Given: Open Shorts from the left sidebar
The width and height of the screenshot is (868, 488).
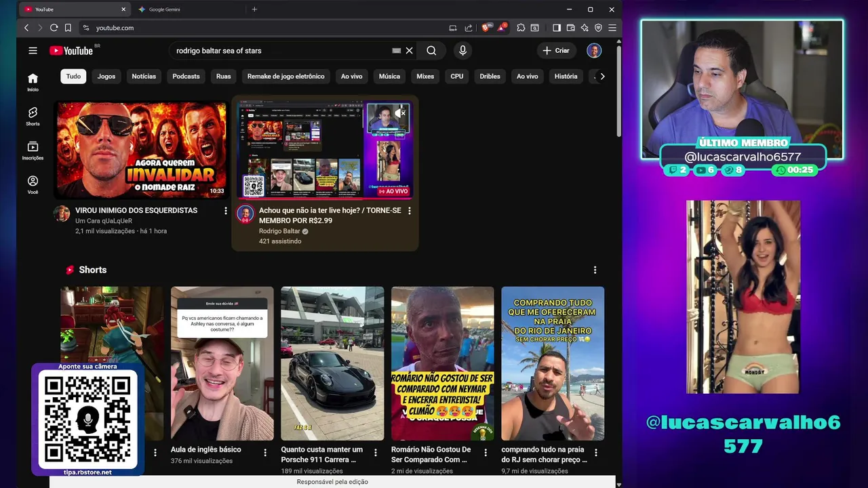Looking at the screenshot, I should [33, 116].
